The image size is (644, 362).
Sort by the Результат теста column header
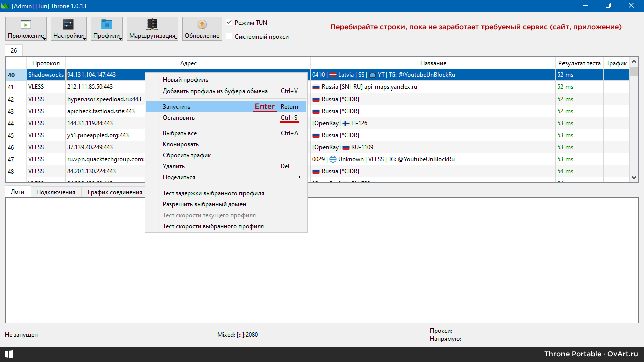click(579, 63)
